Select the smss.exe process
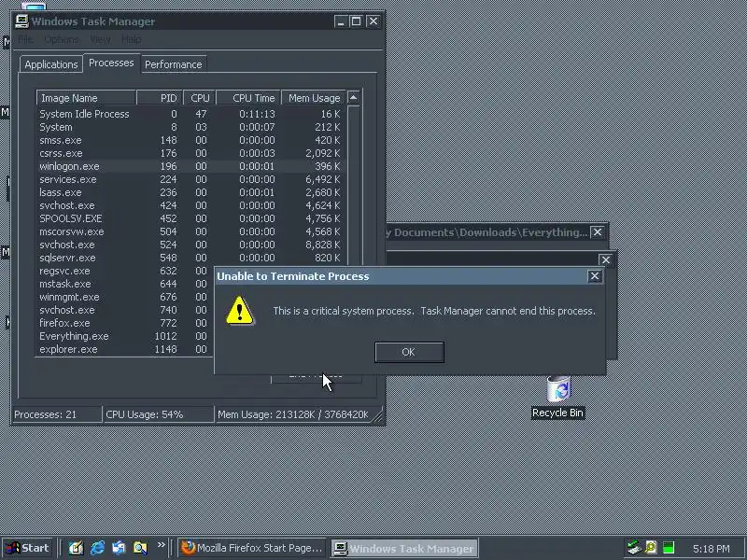 click(x=190, y=140)
